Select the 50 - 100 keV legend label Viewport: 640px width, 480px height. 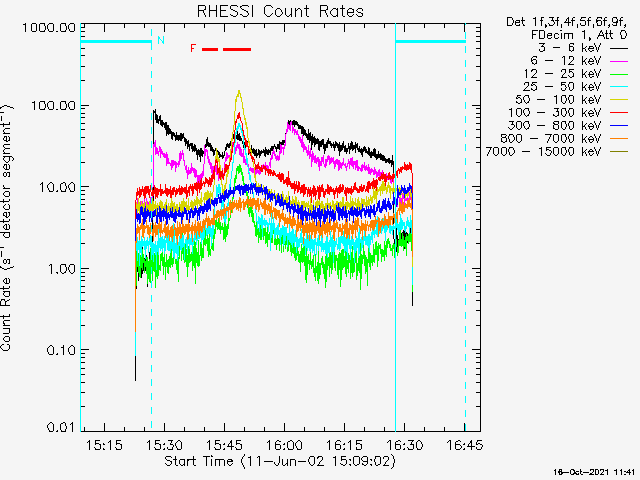(x=558, y=100)
